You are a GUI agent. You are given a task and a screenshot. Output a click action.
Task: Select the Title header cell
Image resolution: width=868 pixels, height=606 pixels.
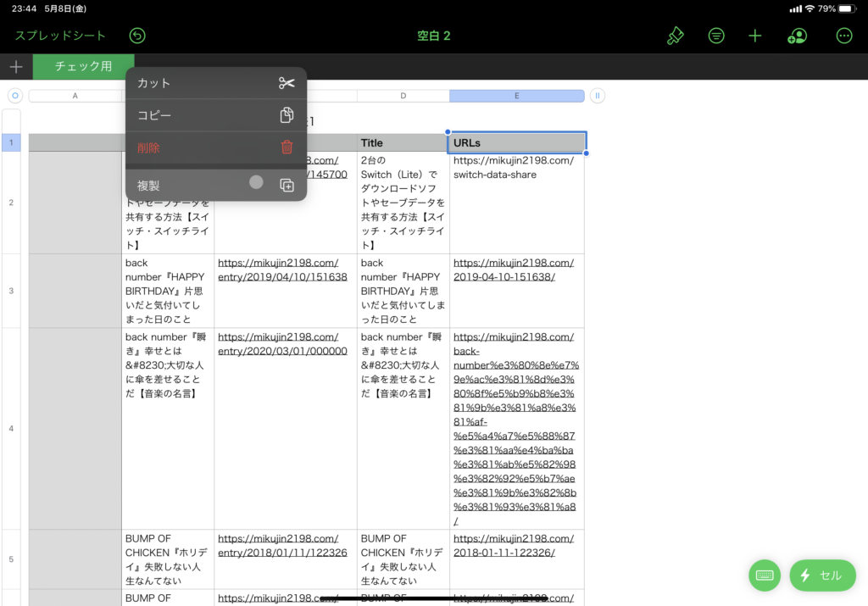pos(403,142)
